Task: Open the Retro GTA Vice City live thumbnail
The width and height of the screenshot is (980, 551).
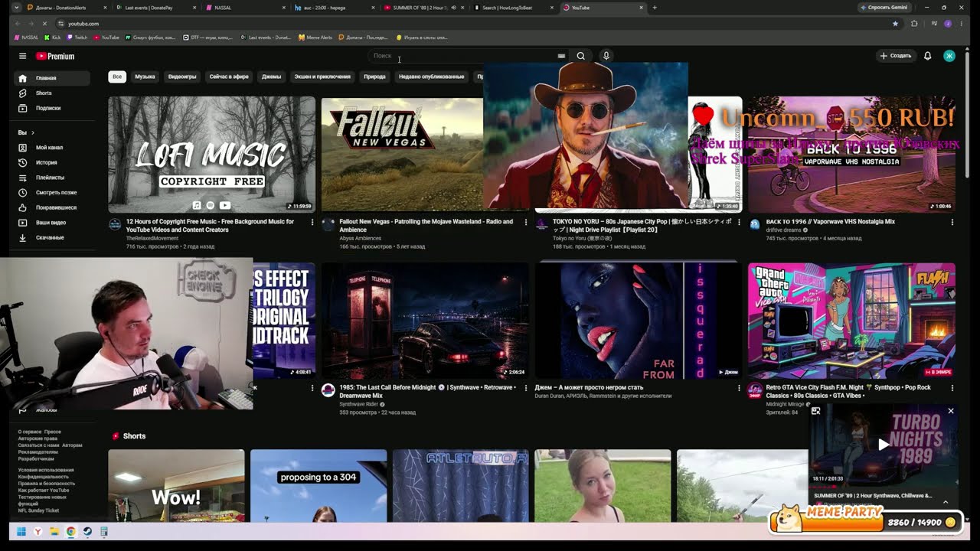Action: tap(851, 321)
